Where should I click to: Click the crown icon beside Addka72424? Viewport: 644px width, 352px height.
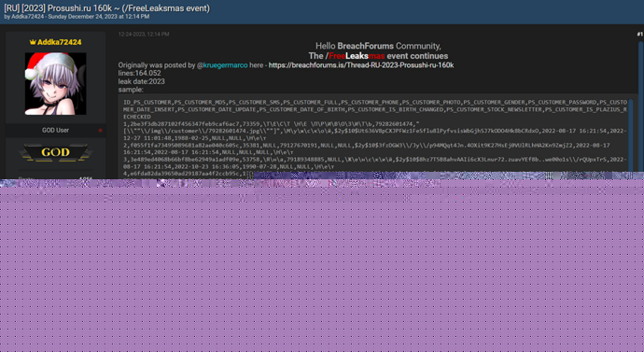(33, 42)
